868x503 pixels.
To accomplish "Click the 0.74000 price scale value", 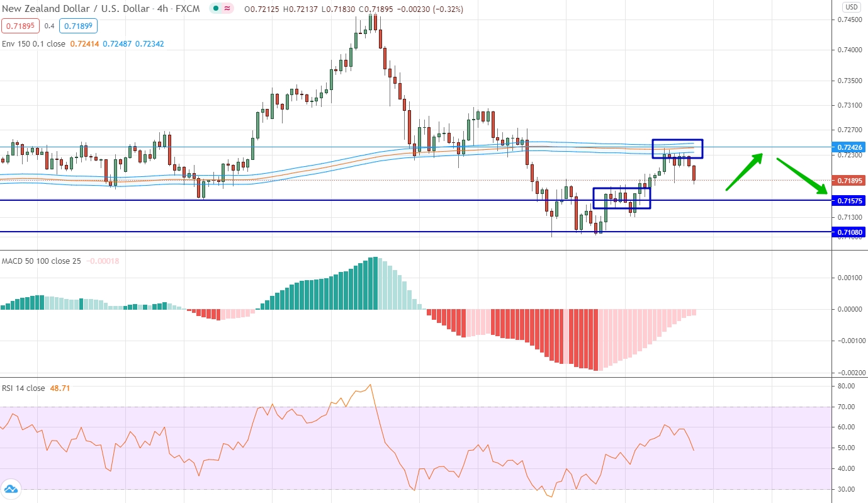I will coord(850,50).
